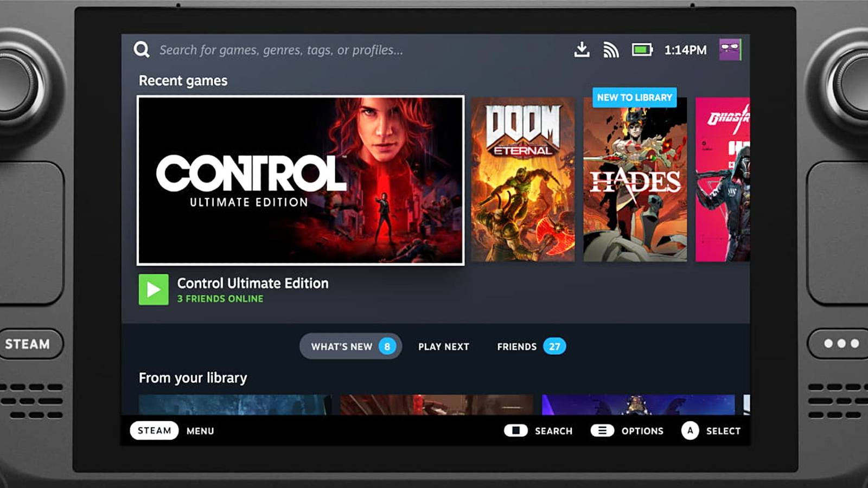Open the search magnifier icon

141,49
